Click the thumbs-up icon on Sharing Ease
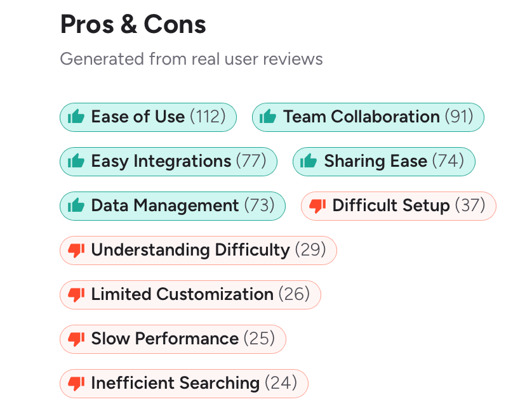The image size is (532, 416). point(309,161)
